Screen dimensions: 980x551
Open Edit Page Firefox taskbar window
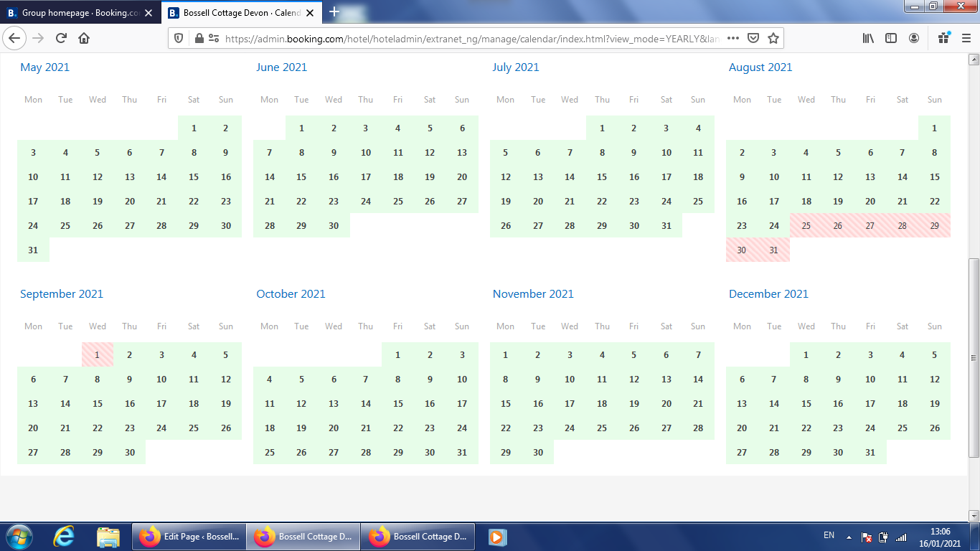click(x=189, y=537)
